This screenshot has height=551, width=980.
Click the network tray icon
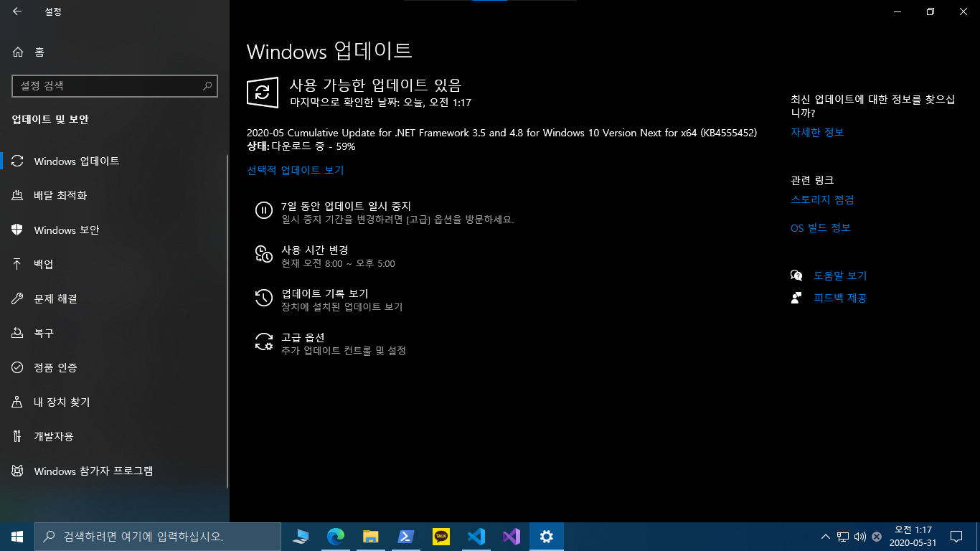click(843, 537)
